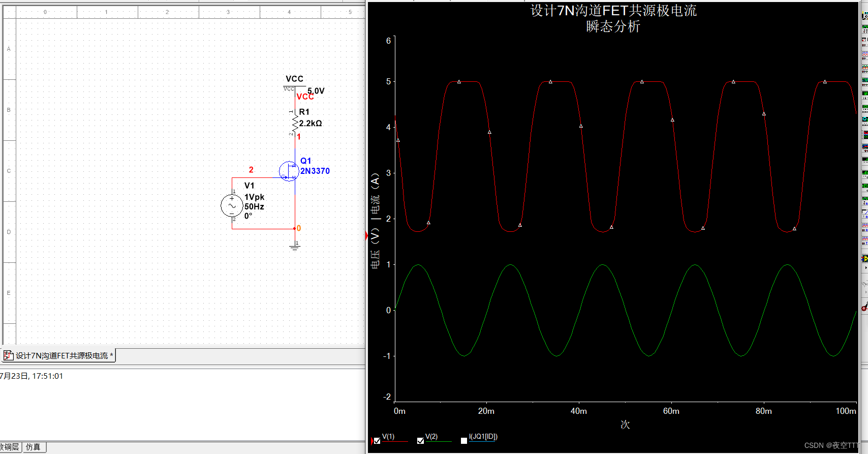Click the 0m tick on x-axis
Image resolution: width=868 pixels, height=454 pixels.
pos(400,411)
